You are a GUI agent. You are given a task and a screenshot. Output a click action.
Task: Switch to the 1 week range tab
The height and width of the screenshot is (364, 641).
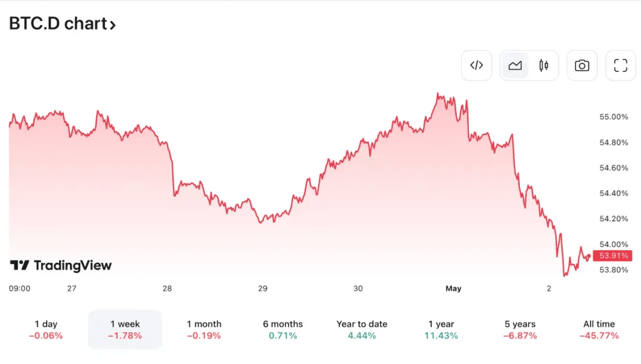click(x=125, y=330)
